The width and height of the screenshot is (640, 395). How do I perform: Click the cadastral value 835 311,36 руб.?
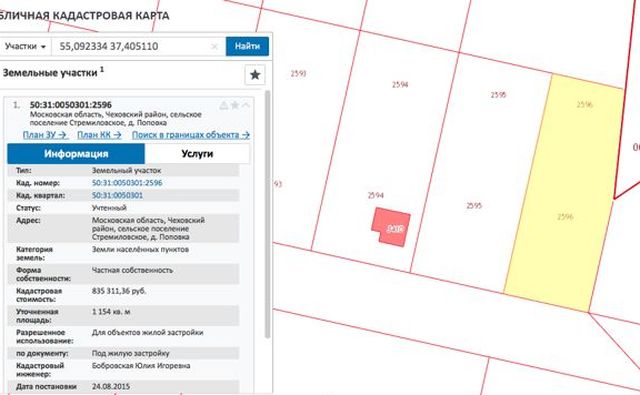coord(119,291)
